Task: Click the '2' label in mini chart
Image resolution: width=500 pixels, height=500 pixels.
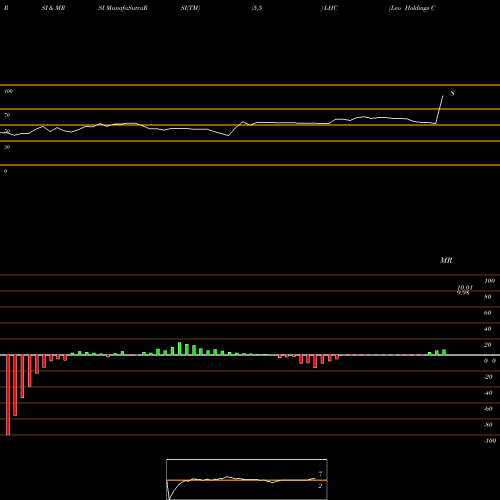Action: (x=320, y=486)
